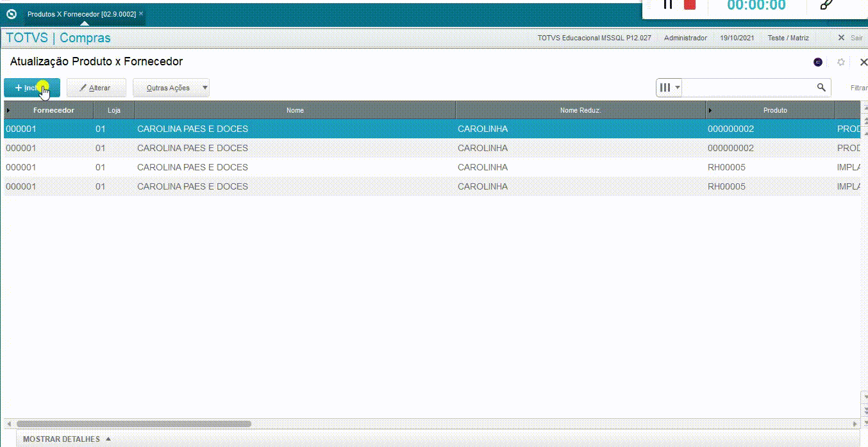Click CAROLINA PAES E DOCES in highlighted row
Viewport: 868px width, 447px height.
tap(192, 129)
